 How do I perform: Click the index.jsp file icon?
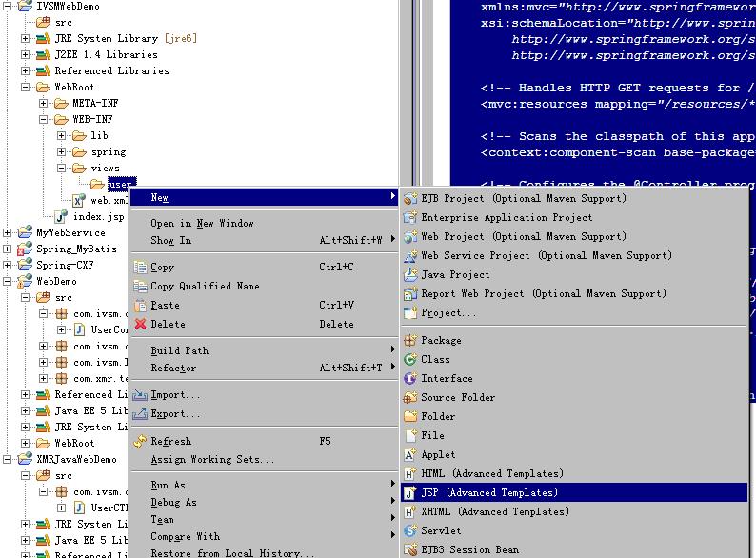click(x=61, y=216)
